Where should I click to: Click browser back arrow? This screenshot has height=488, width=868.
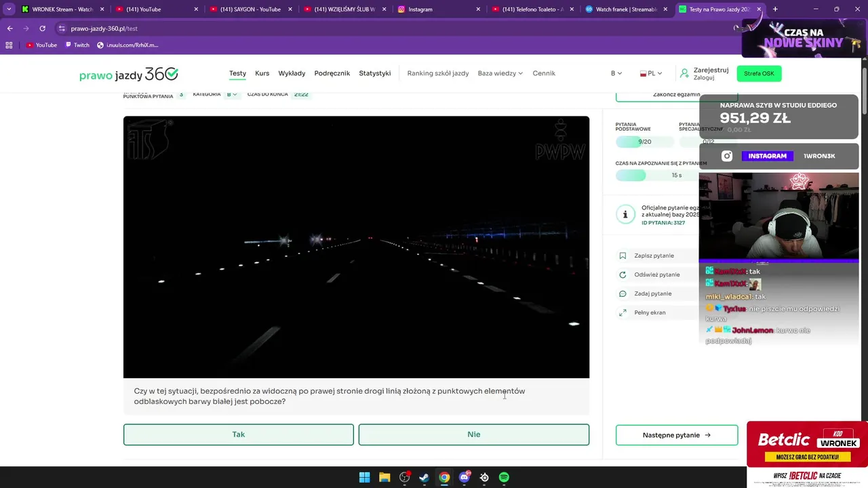pyautogui.click(x=9, y=28)
